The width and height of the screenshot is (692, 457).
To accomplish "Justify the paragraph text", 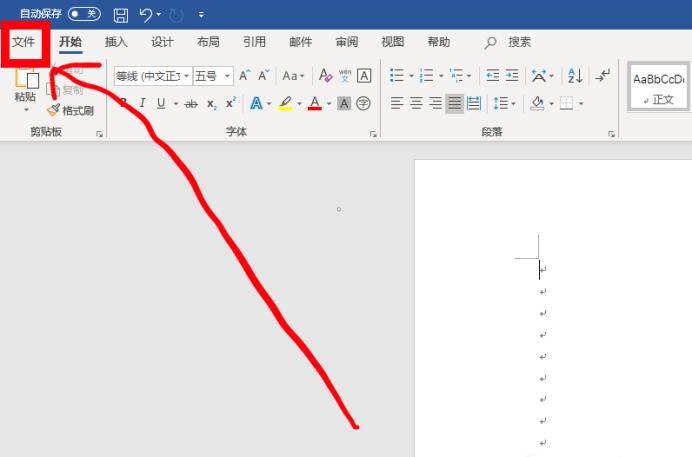I will 455,104.
